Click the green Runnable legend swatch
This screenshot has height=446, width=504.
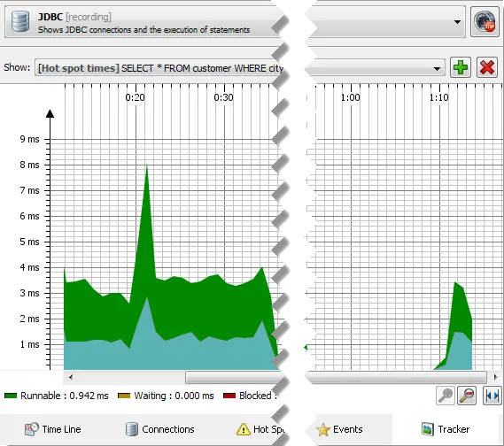point(11,396)
